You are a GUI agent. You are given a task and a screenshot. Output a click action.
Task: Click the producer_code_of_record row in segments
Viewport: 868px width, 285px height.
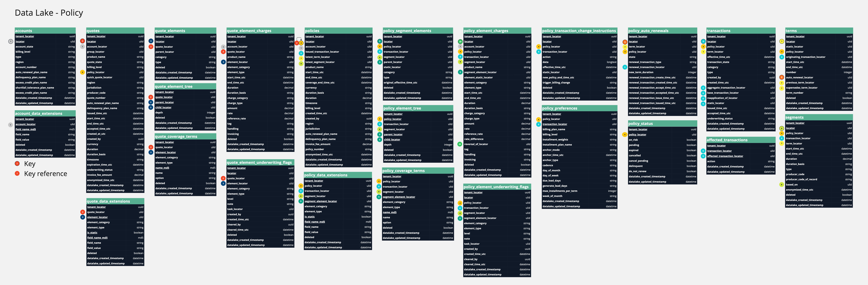[x=819, y=179]
